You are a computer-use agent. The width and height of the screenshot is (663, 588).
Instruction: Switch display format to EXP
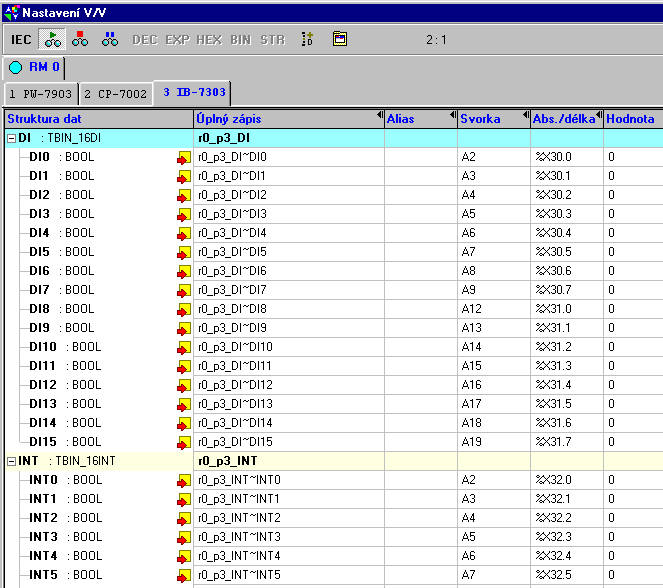coord(178,40)
